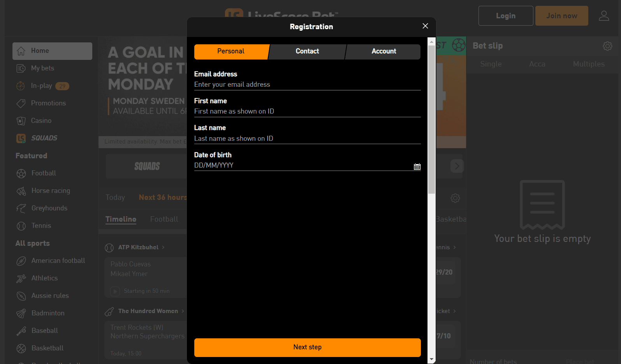621x364 pixels.
Task: Click the Login button
Action: (x=505, y=16)
